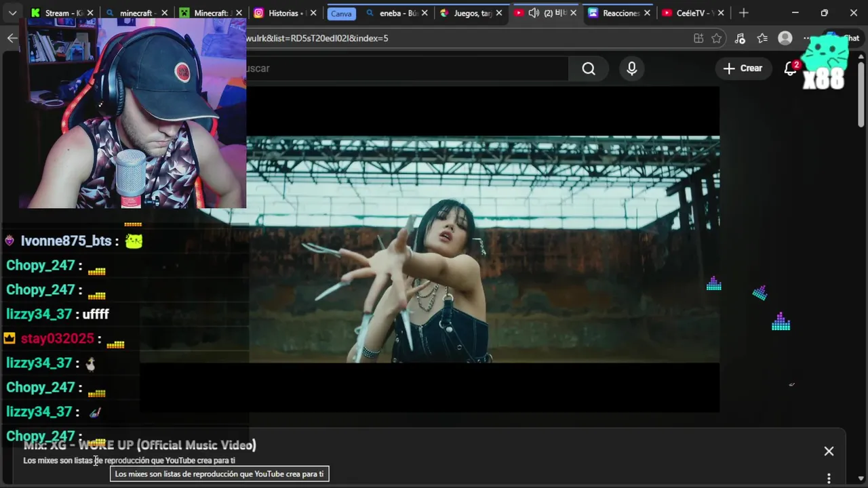
Task: Close the Instagram Historias tab
Action: tap(313, 13)
